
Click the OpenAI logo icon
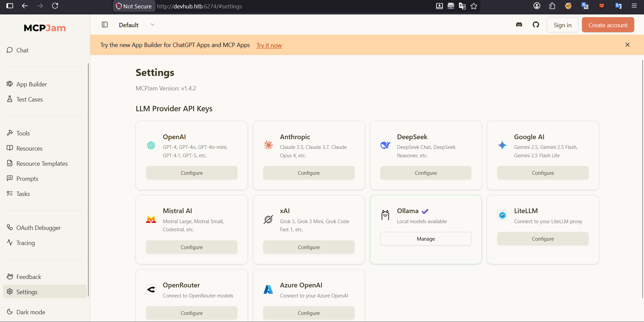click(x=151, y=145)
